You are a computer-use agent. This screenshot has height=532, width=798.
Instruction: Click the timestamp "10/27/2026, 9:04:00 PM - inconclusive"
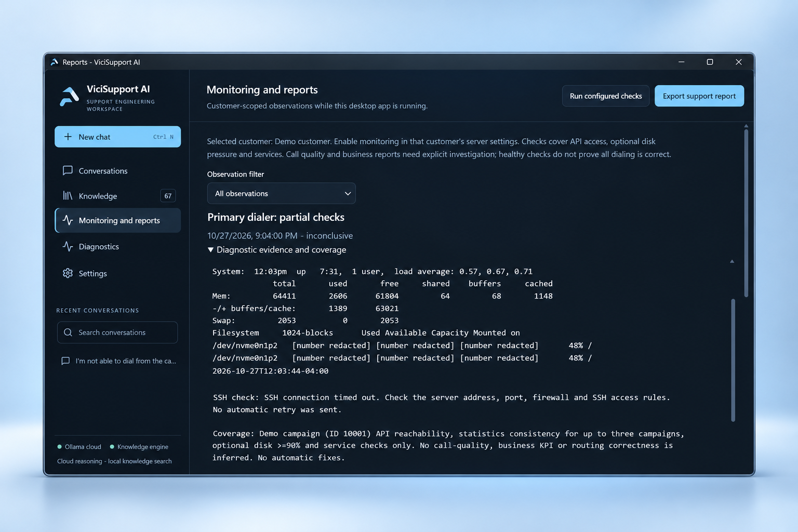(280, 236)
